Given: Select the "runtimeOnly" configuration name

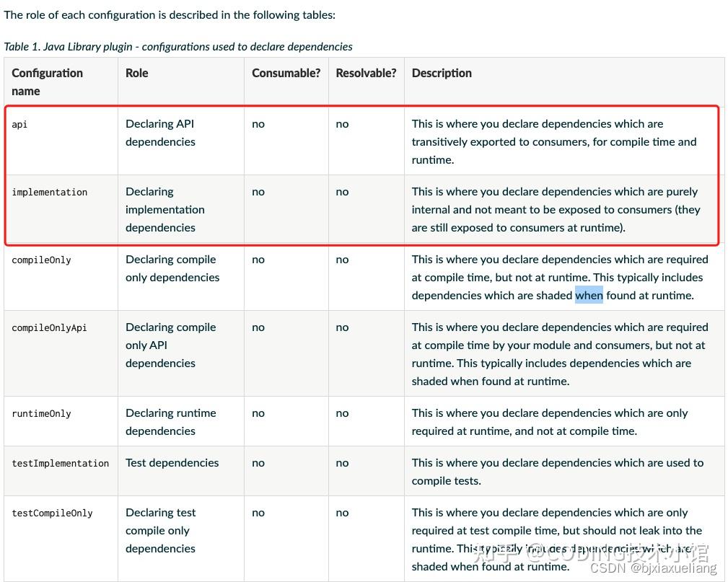Looking at the screenshot, I should point(41,413).
